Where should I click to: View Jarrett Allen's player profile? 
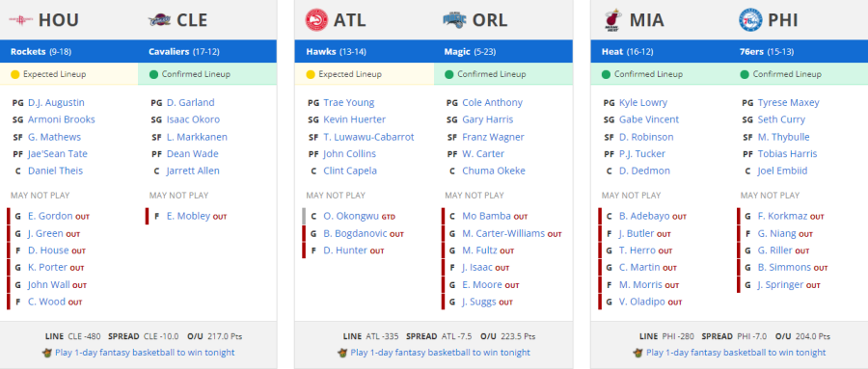point(193,171)
